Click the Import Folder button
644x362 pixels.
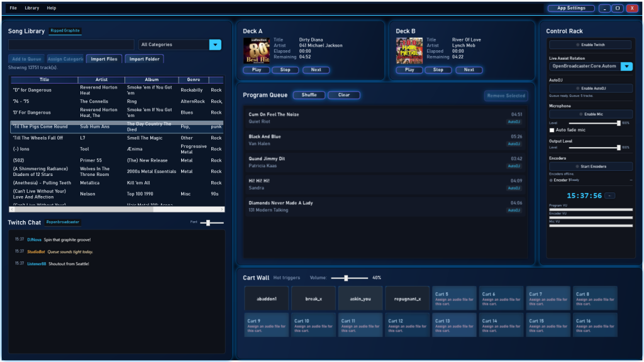[144, 59]
